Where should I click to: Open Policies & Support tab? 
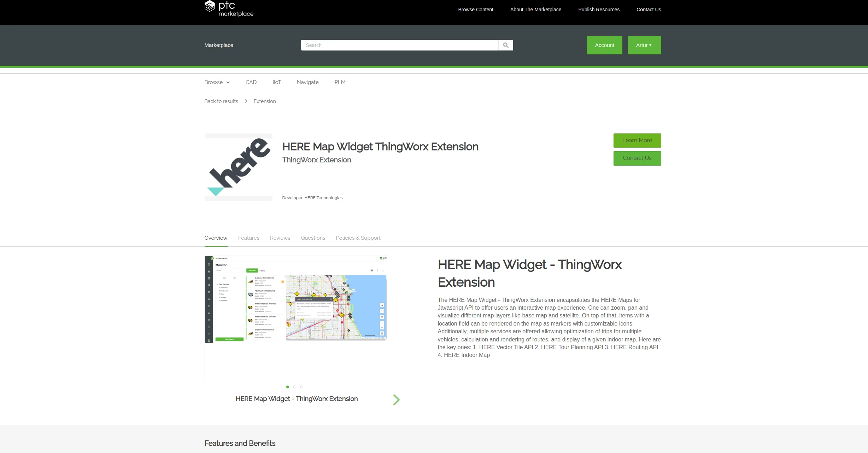[x=358, y=238]
